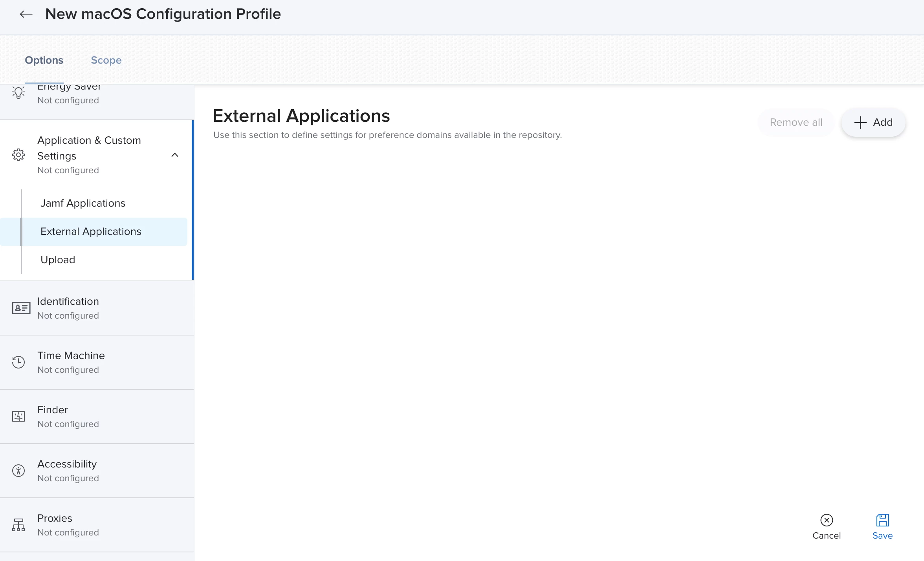Switch to the Scope tab
The width and height of the screenshot is (924, 561).
pos(106,60)
